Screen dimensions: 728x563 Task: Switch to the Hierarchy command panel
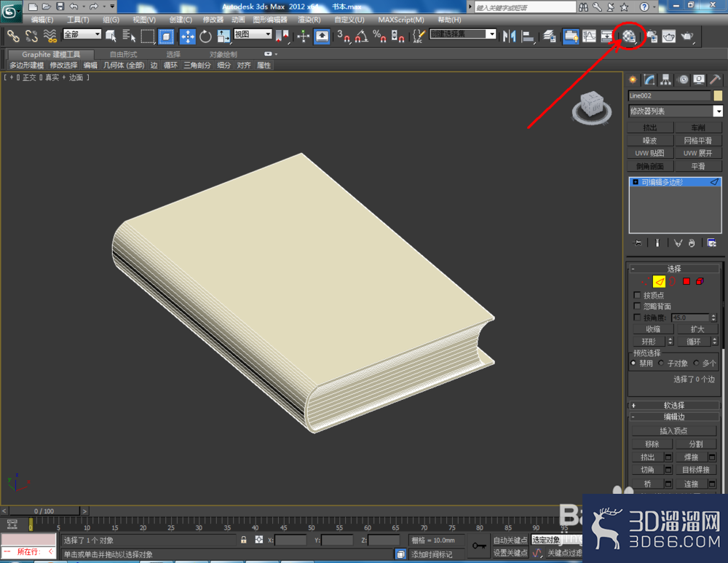pyautogui.click(x=666, y=80)
